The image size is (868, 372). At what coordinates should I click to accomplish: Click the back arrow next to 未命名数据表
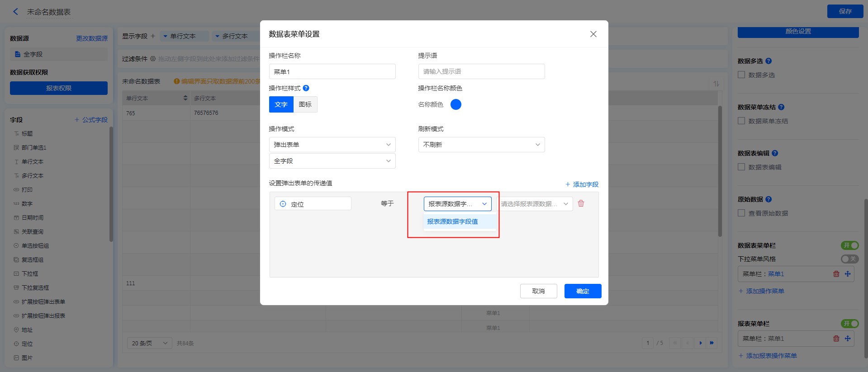click(16, 12)
